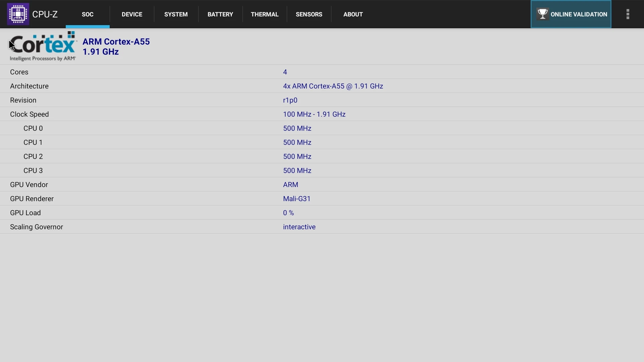Click the ARM Cortex-A55 heading text

(116, 42)
